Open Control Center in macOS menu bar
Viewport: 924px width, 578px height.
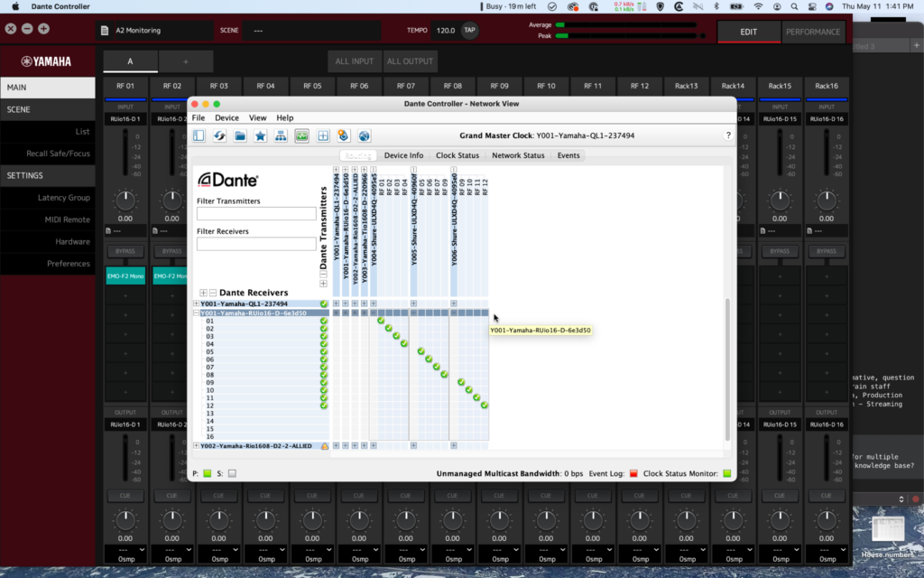[x=812, y=6]
